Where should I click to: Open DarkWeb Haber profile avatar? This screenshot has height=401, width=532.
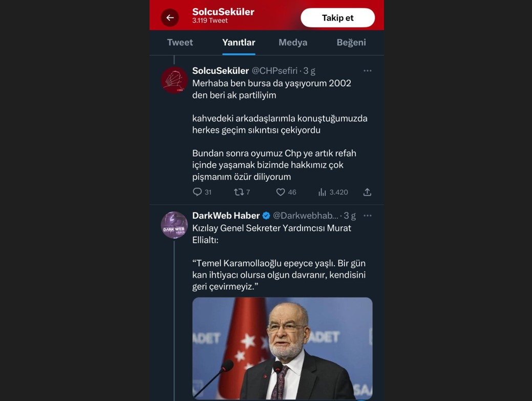click(174, 225)
